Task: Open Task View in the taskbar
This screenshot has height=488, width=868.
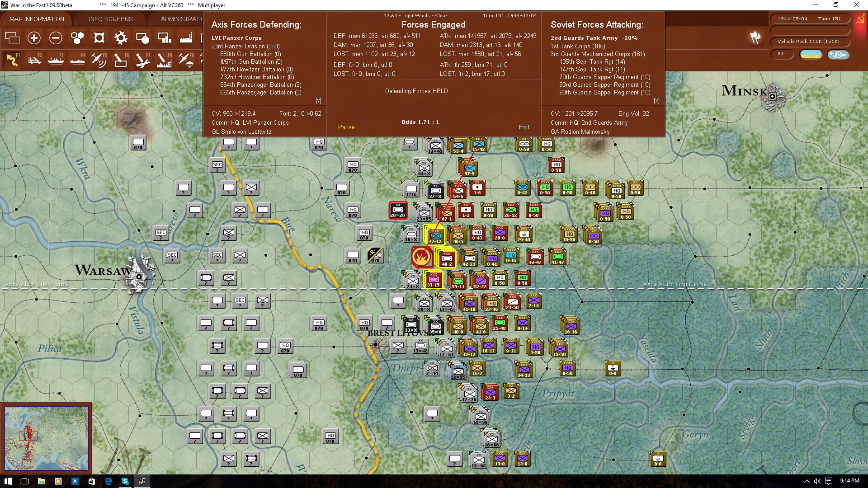Action: (24, 481)
